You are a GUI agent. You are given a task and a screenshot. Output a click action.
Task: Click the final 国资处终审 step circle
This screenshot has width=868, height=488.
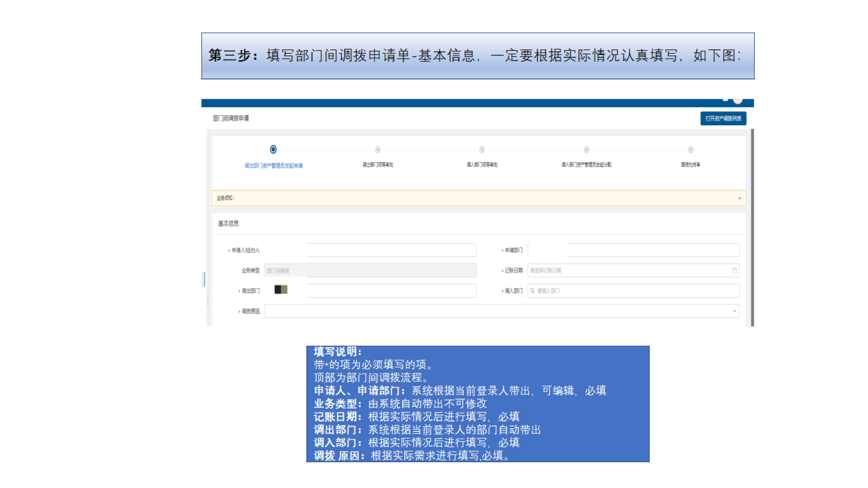click(x=690, y=149)
